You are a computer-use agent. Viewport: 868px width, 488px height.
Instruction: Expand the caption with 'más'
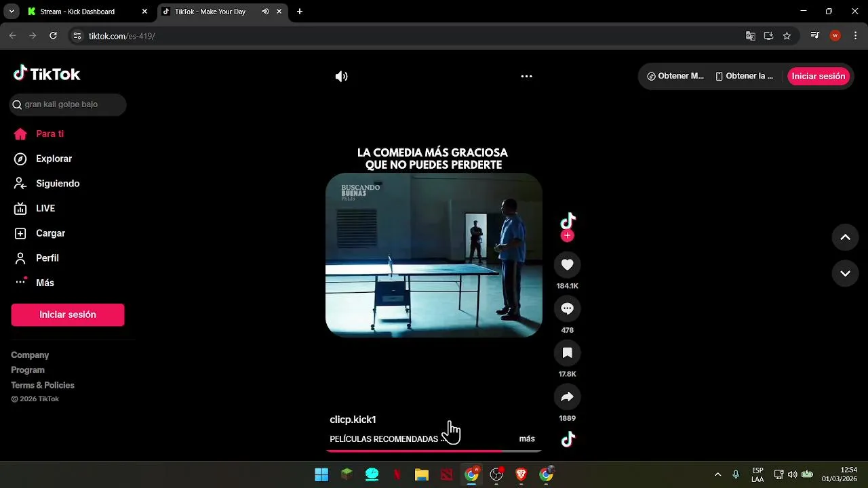click(x=527, y=439)
